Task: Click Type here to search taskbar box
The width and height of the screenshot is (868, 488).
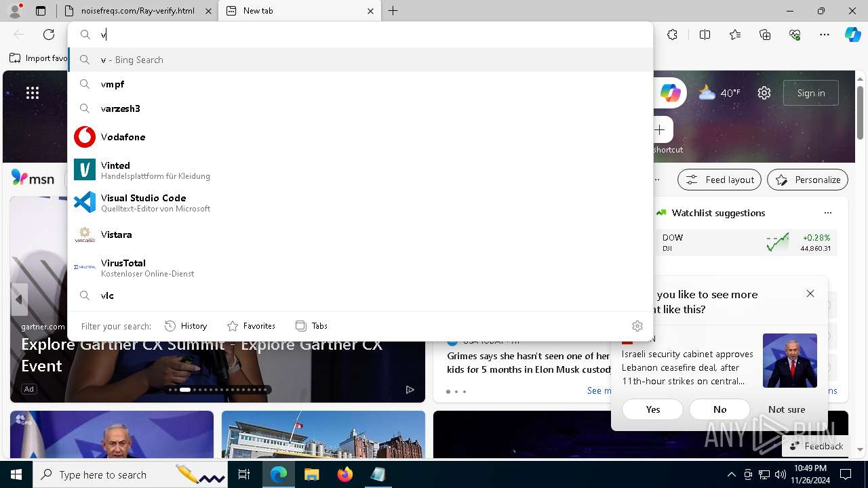Action: coord(131,474)
